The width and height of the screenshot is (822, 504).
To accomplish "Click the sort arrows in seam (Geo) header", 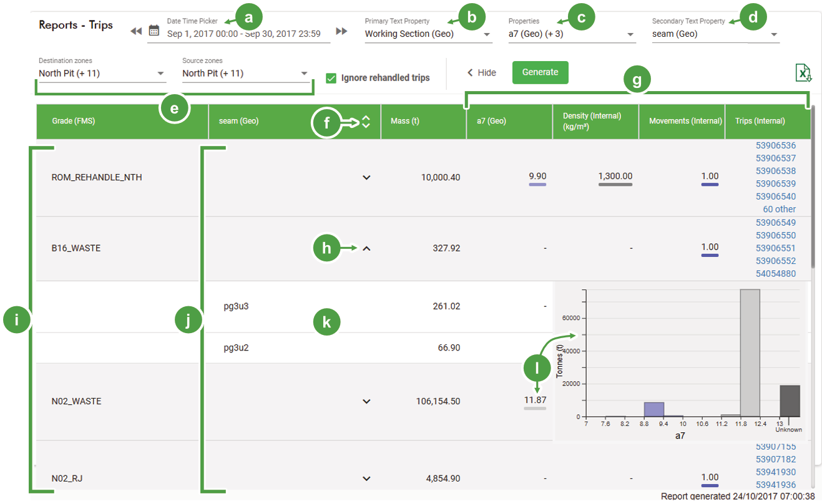I will click(x=366, y=122).
